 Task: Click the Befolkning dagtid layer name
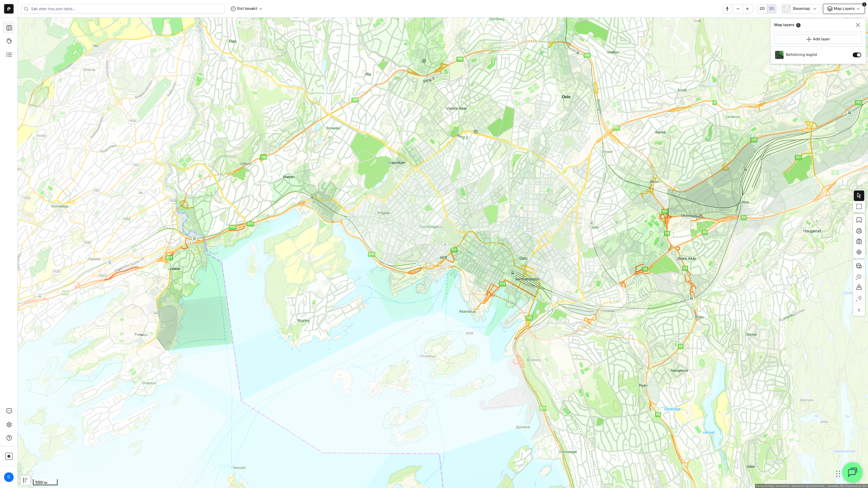[x=801, y=55]
